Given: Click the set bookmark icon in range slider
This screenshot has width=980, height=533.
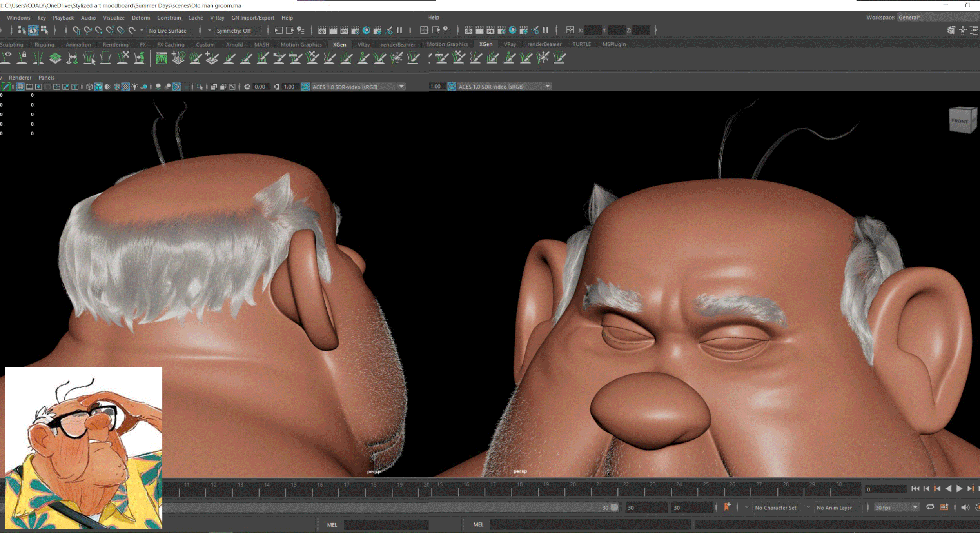Looking at the screenshot, I should tap(727, 507).
